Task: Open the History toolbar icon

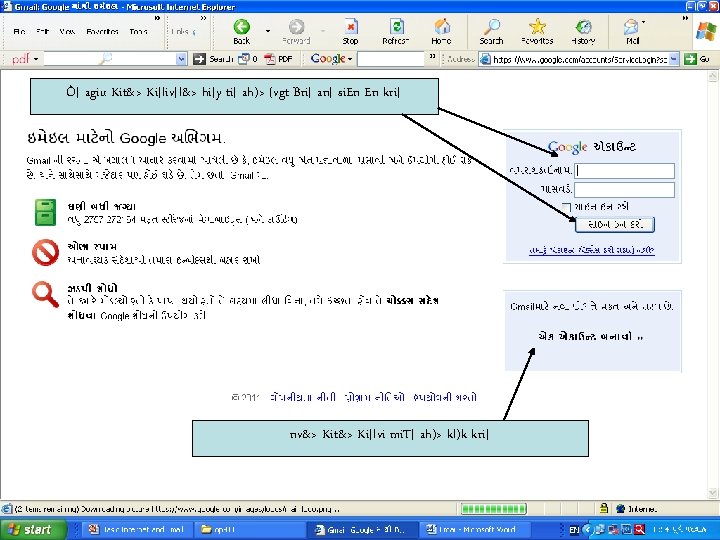Action: coord(583,27)
